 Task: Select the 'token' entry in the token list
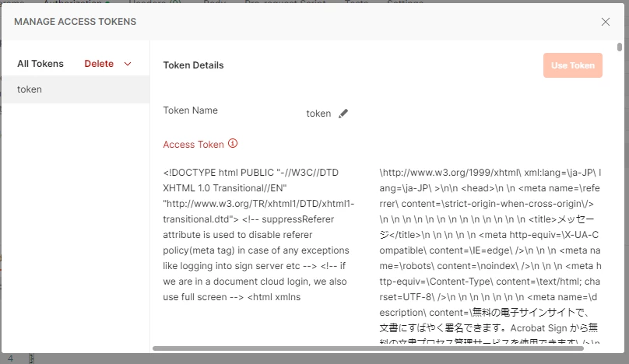pyautogui.click(x=76, y=89)
